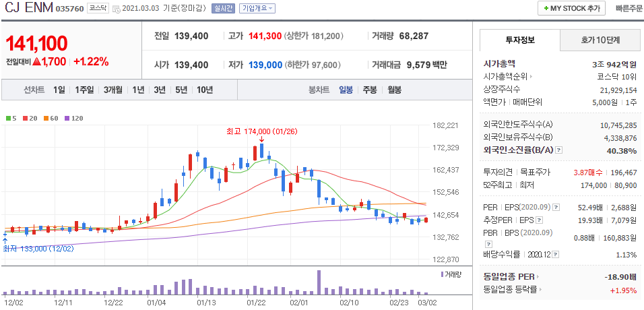Switch to the 투자정보 tab
644x310 pixels.
[x=520, y=40]
